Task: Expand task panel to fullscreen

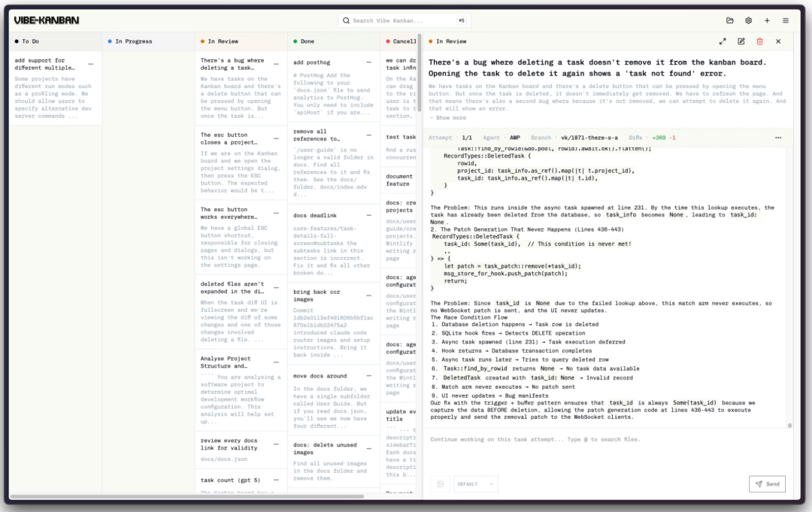Action: pos(723,41)
